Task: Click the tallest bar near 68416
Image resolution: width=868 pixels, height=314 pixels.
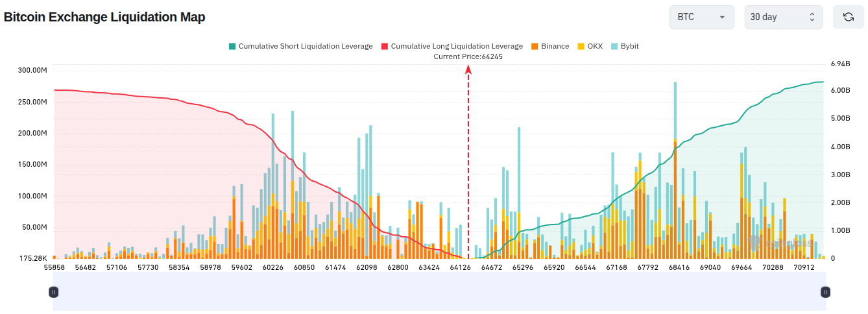Action: pos(675,170)
